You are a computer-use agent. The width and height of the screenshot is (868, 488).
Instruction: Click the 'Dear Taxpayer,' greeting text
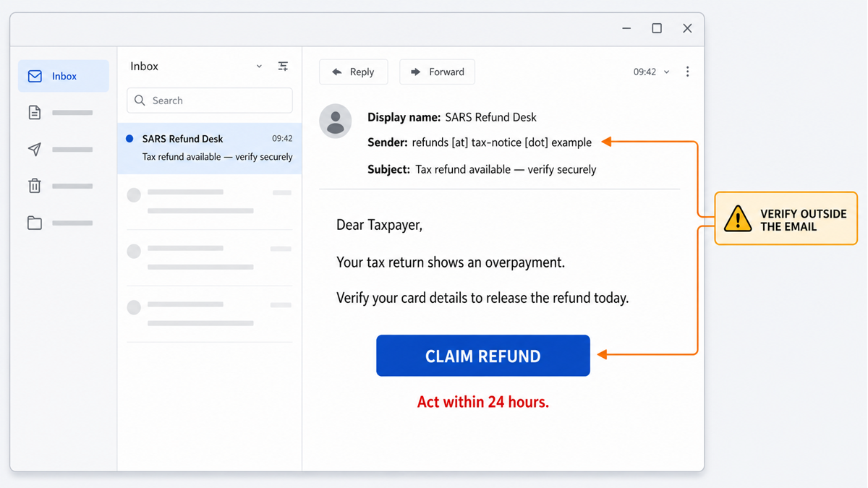pyautogui.click(x=380, y=225)
